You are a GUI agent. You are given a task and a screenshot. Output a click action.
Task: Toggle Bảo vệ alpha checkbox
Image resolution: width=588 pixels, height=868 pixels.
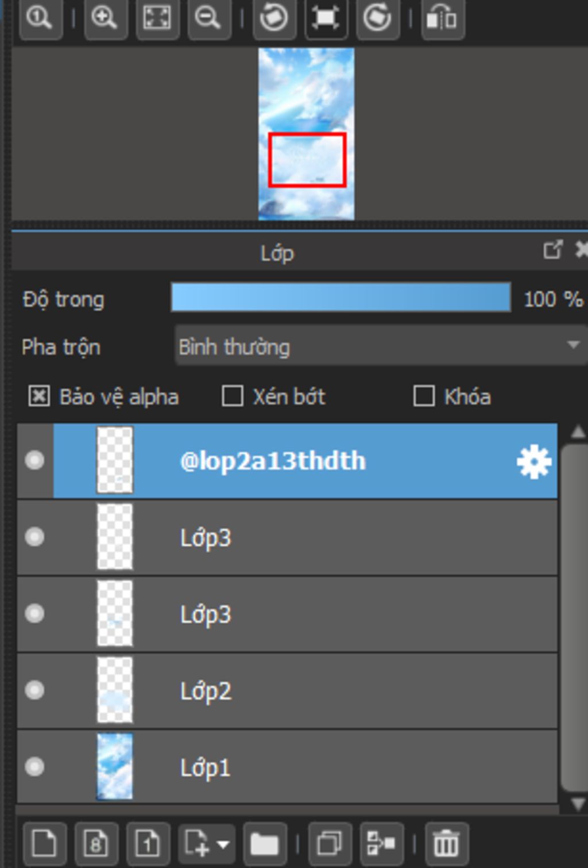coord(39,396)
